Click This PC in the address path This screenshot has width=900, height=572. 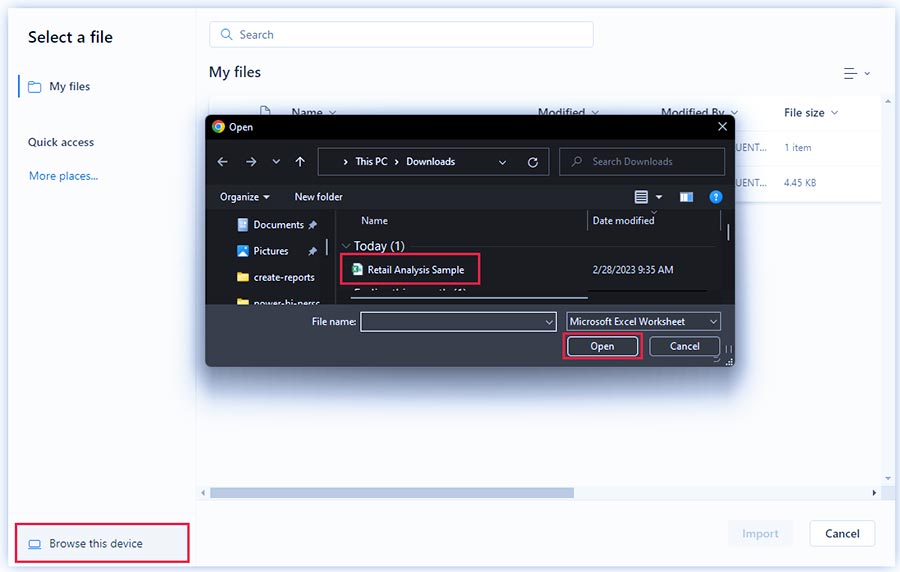point(371,162)
